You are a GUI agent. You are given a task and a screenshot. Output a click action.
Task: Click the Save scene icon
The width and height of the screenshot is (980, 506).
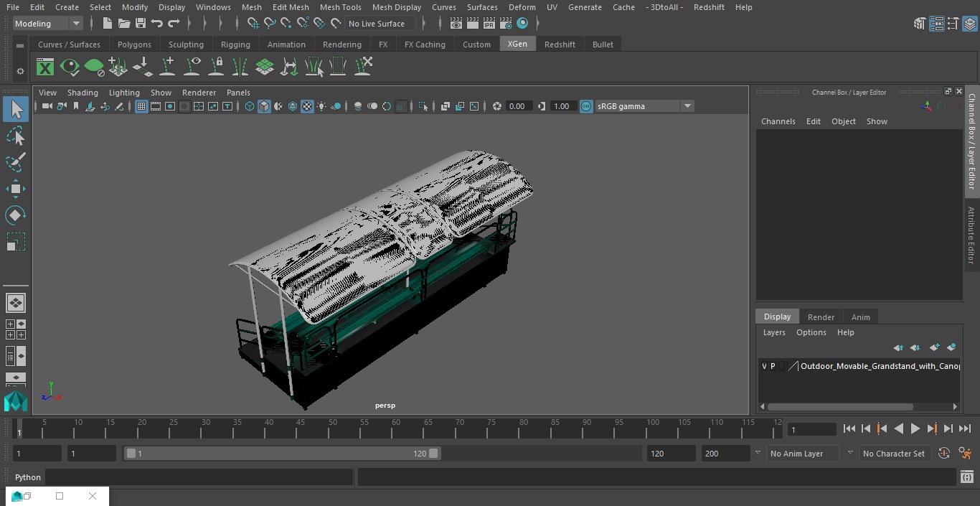point(141,24)
